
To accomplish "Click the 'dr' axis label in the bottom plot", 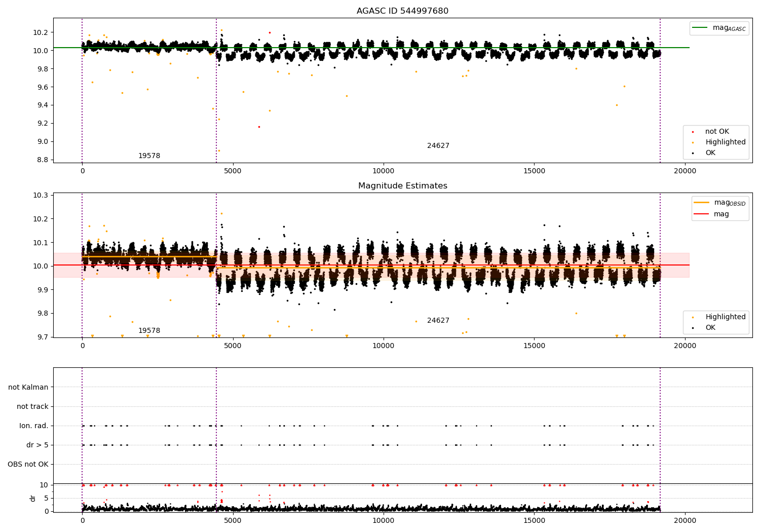I will 33,498.
